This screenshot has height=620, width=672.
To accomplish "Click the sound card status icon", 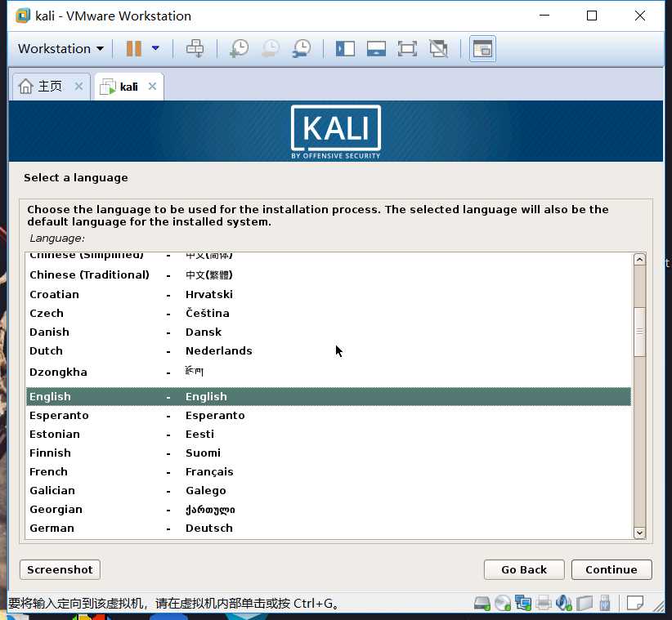I will [563, 604].
